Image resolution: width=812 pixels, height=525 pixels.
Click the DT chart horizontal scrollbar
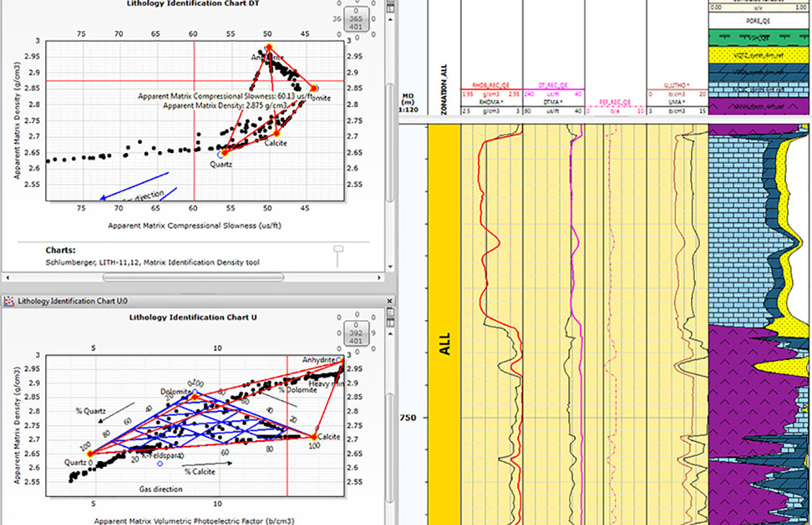click(x=194, y=277)
